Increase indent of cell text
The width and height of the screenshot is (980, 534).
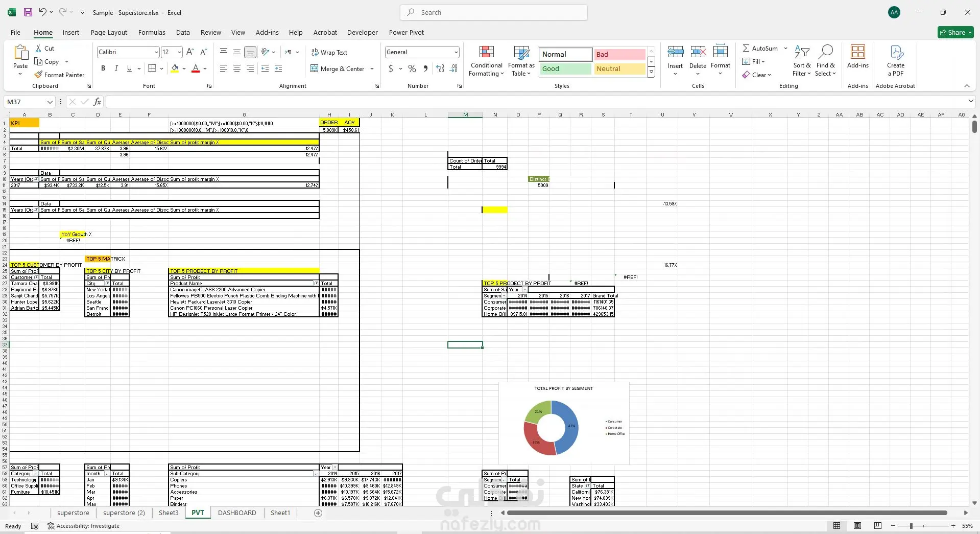click(x=278, y=68)
